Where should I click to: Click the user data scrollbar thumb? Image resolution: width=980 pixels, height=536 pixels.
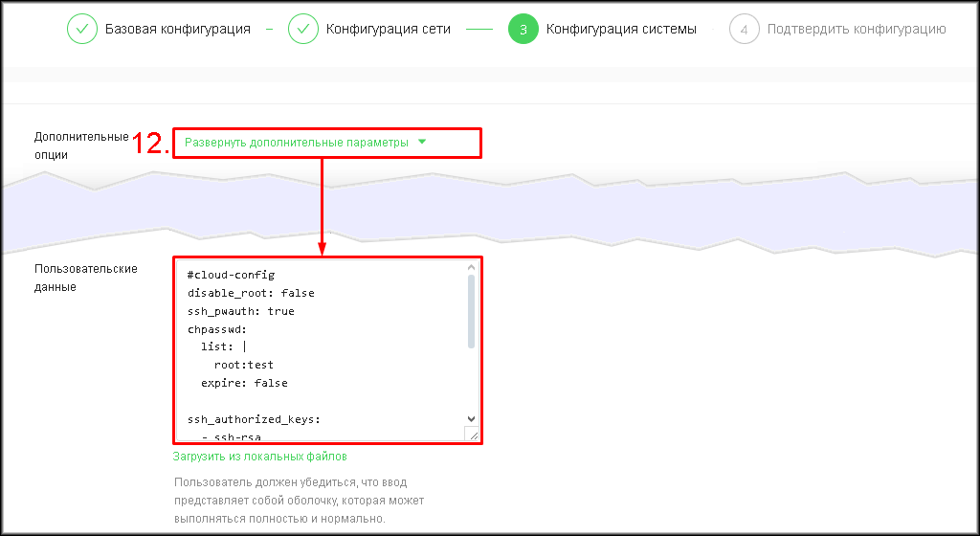pyautogui.click(x=470, y=312)
